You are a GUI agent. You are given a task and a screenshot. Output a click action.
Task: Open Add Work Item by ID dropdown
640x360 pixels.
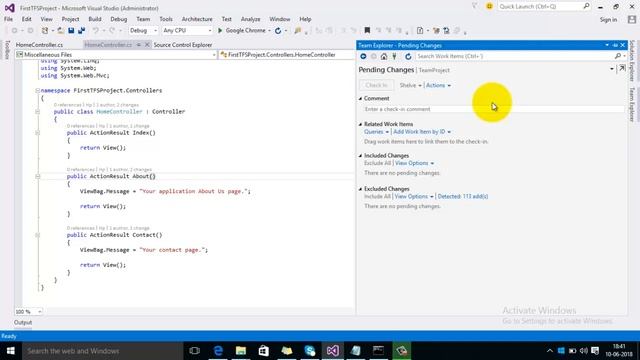(422, 132)
